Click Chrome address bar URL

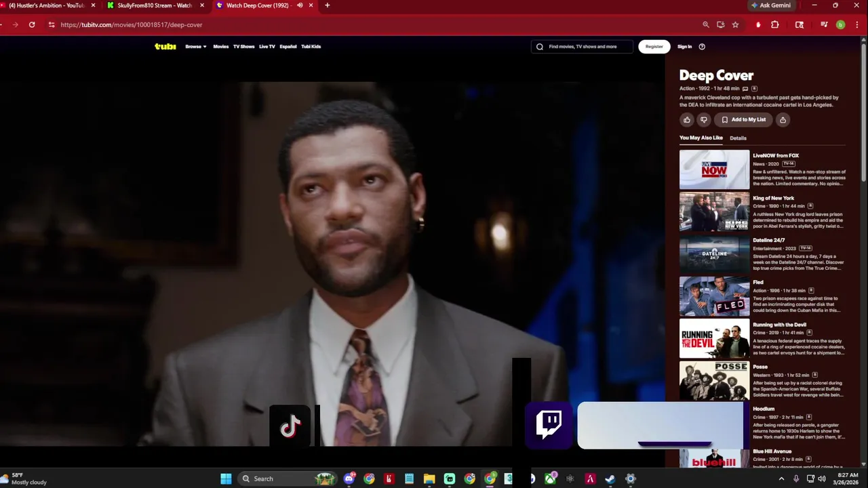coord(132,24)
